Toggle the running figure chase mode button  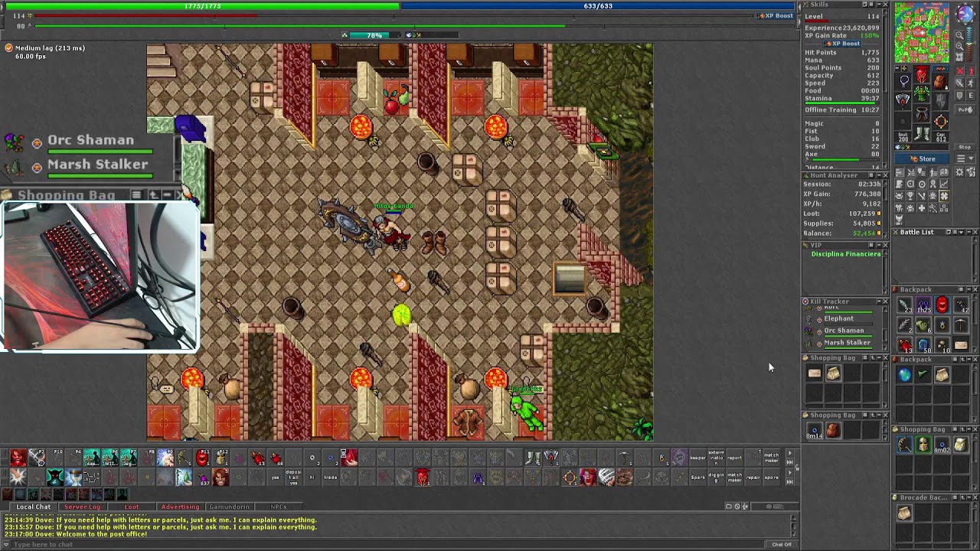pos(971,83)
